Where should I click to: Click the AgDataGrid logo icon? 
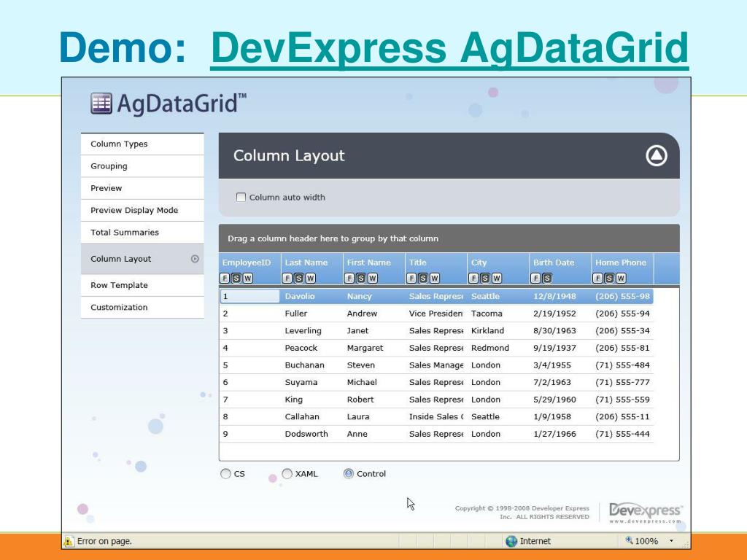click(101, 104)
